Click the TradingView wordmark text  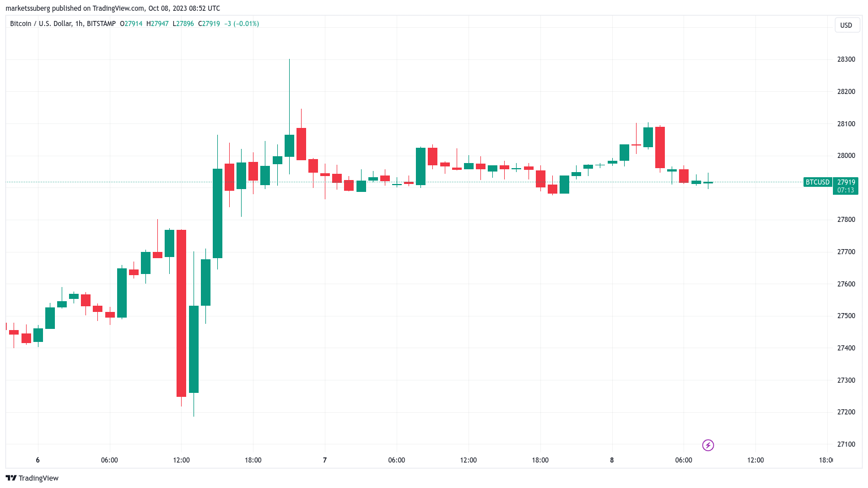click(38, 478)
